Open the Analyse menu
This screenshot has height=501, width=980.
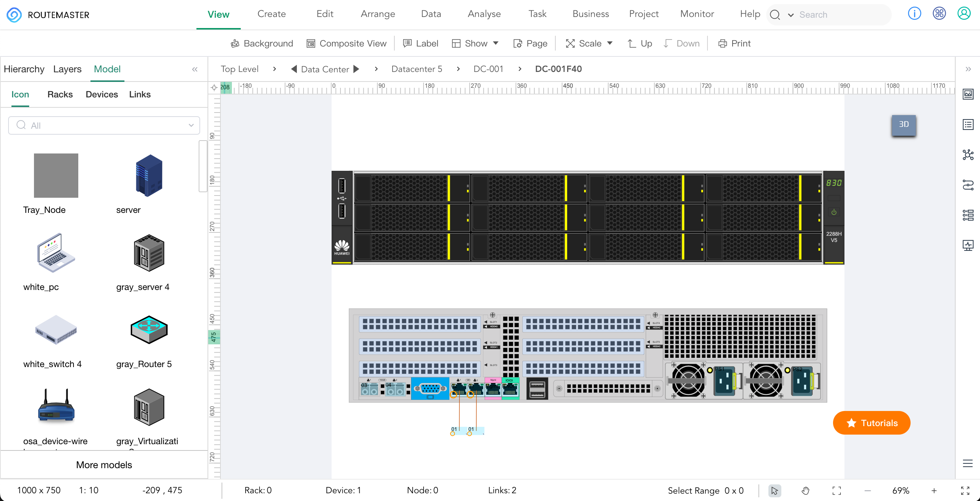tap(484, 14)
